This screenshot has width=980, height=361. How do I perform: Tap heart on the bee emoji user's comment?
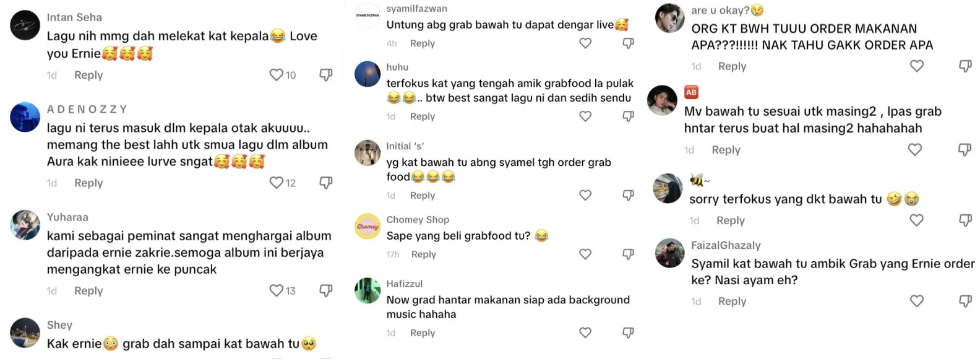click(x=916, y=220)
